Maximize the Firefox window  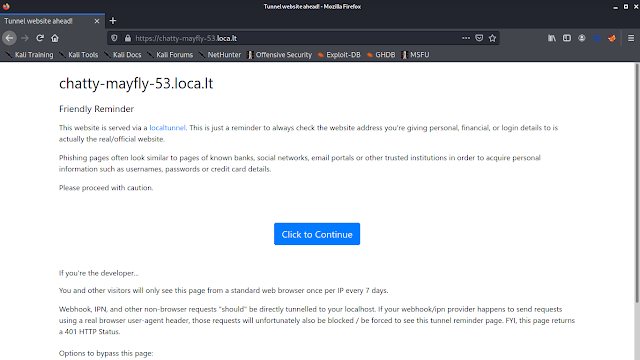(x=626, y=7)
